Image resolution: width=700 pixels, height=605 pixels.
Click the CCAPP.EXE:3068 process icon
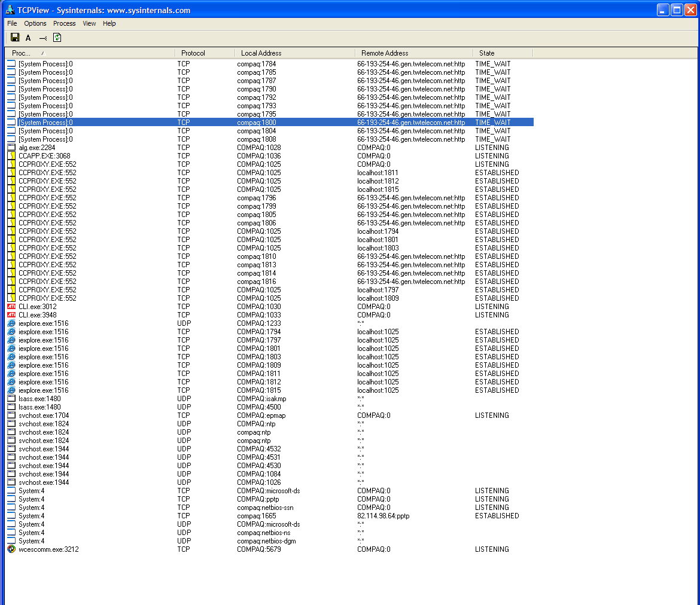[x=11, y=155]
